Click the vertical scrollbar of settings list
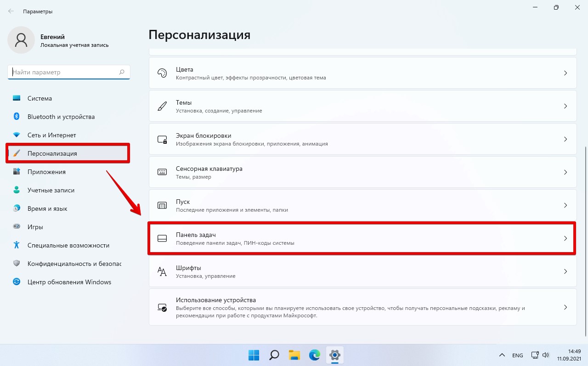 coord(585,241)
